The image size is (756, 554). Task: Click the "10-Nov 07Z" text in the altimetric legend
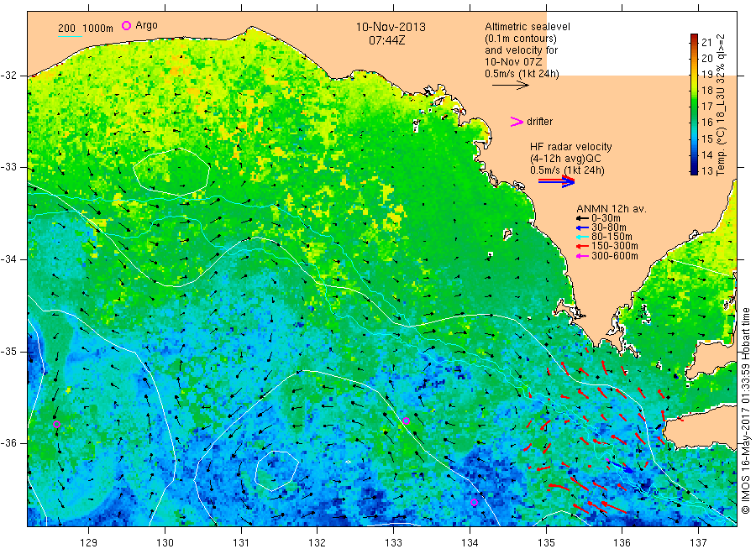pyautogui.click(x=513, y=62)
